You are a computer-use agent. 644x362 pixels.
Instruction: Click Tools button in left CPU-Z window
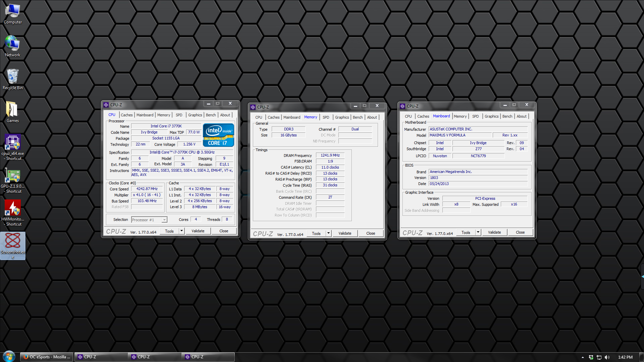pos(169,231)
